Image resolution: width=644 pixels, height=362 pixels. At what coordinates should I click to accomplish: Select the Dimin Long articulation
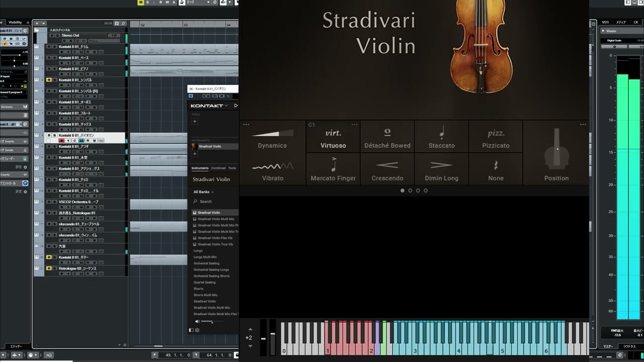[442, 169]
